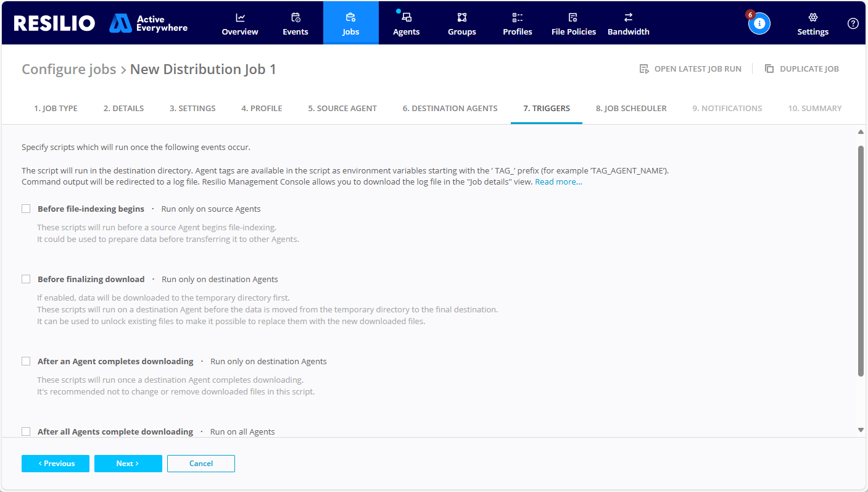Viewport: 868px width, 492px height.
Task: Open the Overview chart icon
Action: click(240, 18)
